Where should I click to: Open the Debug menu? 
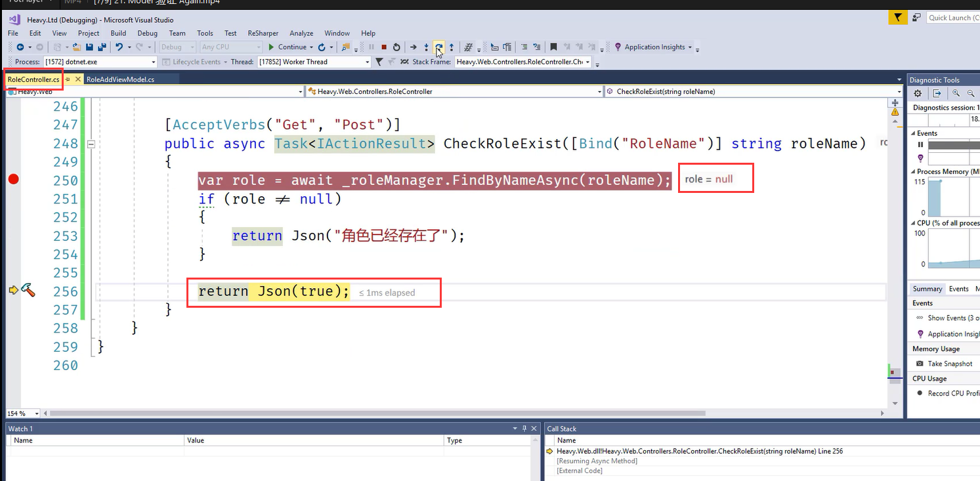pos(147,33)
